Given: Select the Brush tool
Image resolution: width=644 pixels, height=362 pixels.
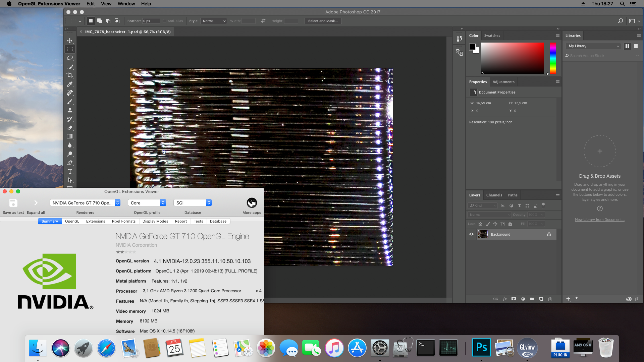Looking at the screenshot, I should tap(70, 102).
